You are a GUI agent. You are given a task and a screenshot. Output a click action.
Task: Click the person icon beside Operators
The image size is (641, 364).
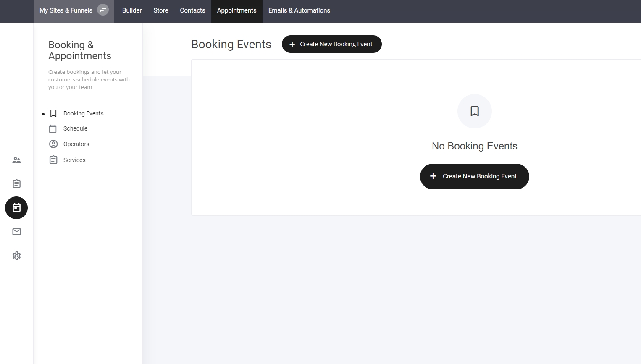[x=53, y=144]
